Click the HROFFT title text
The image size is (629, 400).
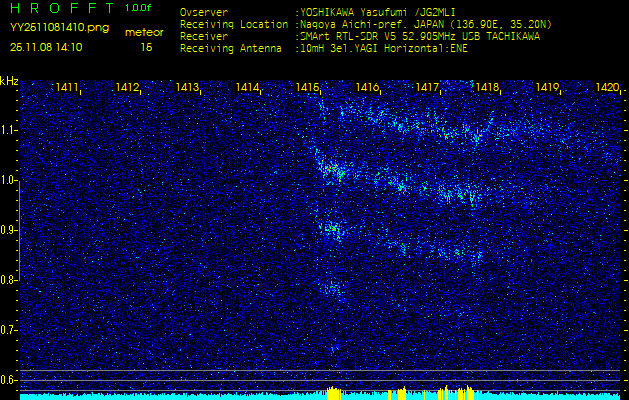59,9
